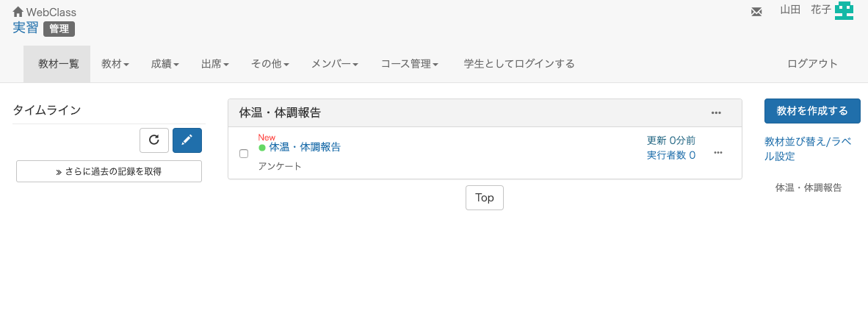Open the mail envelope icon
This screenshot has height=333, width=868.
click(756, 12)
